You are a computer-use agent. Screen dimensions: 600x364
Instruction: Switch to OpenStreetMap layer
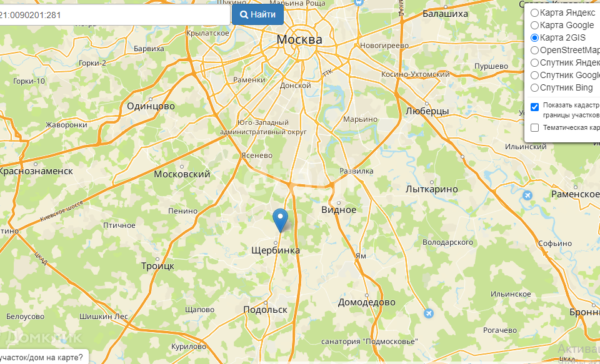point(534,50)
